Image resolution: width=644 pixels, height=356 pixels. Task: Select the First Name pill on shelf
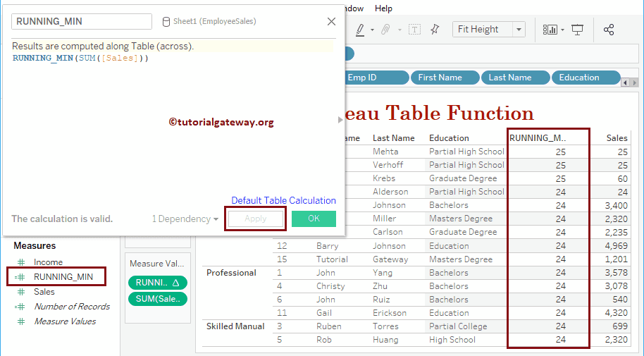(x=445, y=78)
